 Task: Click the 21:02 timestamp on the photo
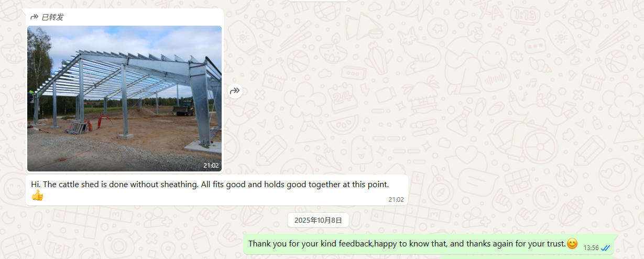pos(211,165)
